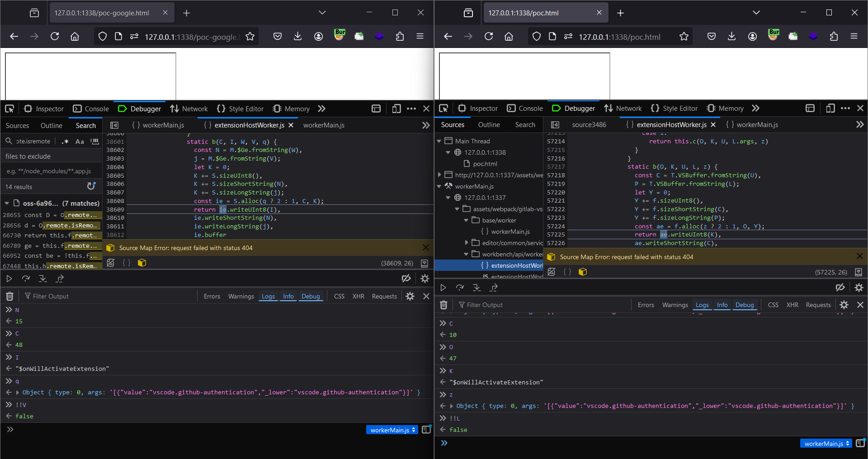Click Resume in the left debugger
This screenshot has height=459, width=868.
(x=9, y=279)
